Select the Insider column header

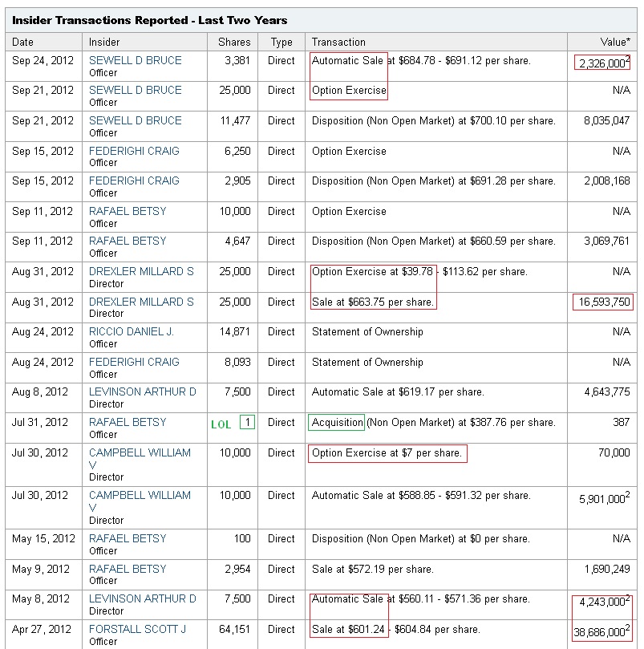104,42
